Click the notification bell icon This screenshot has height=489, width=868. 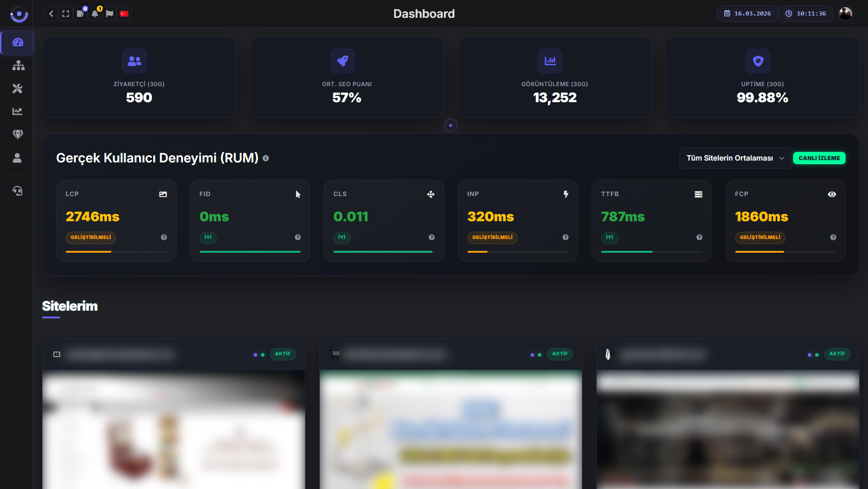click(x=95, y=14)
